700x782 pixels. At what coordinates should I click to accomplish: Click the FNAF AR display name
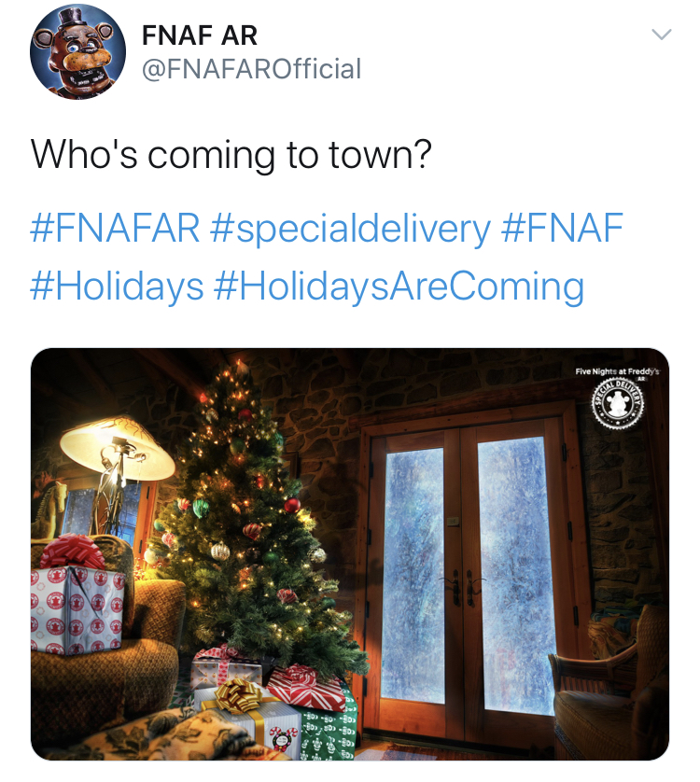click(x=199, y=35)
